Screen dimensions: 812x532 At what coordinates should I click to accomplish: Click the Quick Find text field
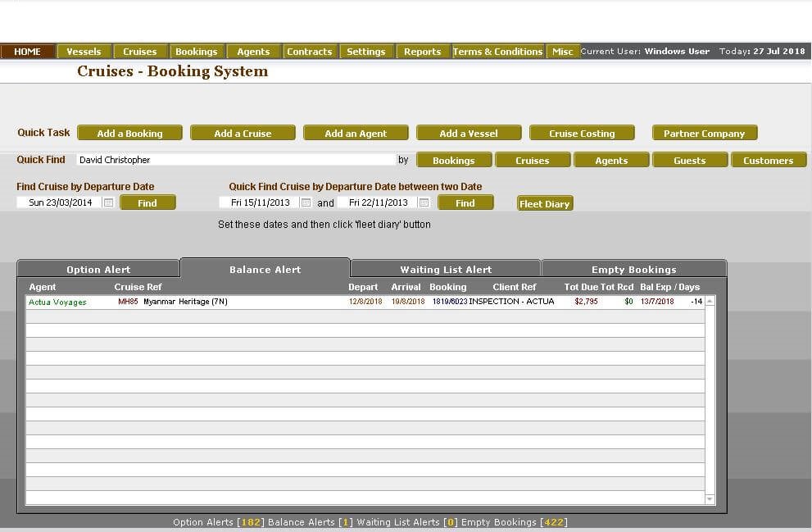click(236, 160)
